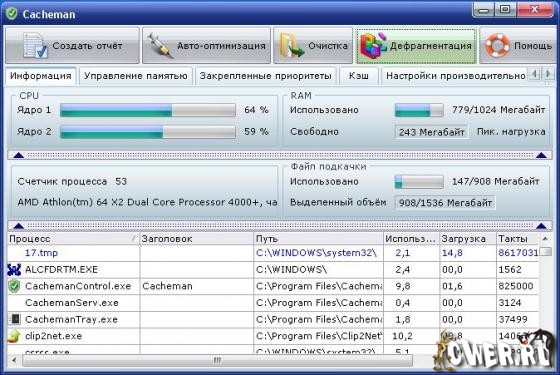Click the Очистка folder icon
This screenshot has width=560, height=375.
[x=291, y=46]
